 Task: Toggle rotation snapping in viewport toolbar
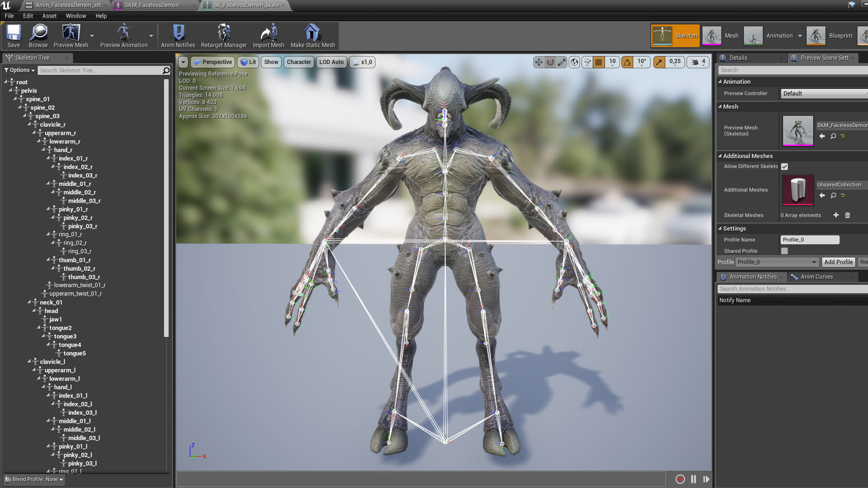(x=627, y=62)
